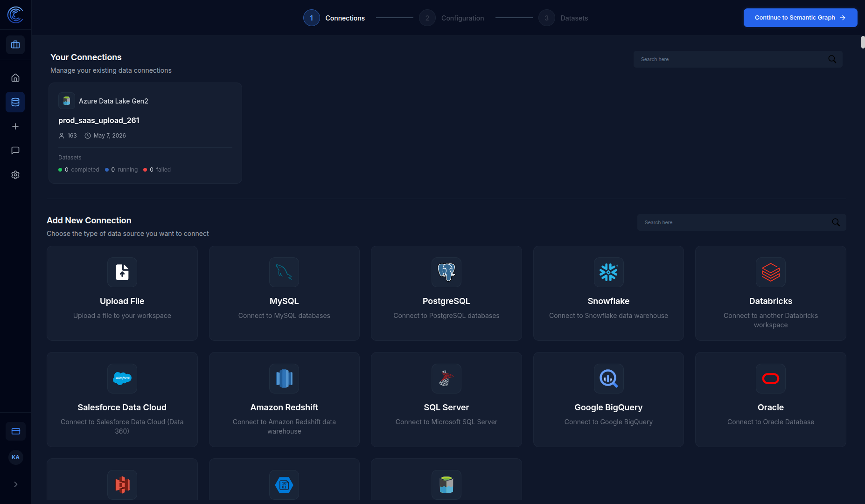Click 'Connect to Microsoft SQL Server' description

(x=446, y=422)
